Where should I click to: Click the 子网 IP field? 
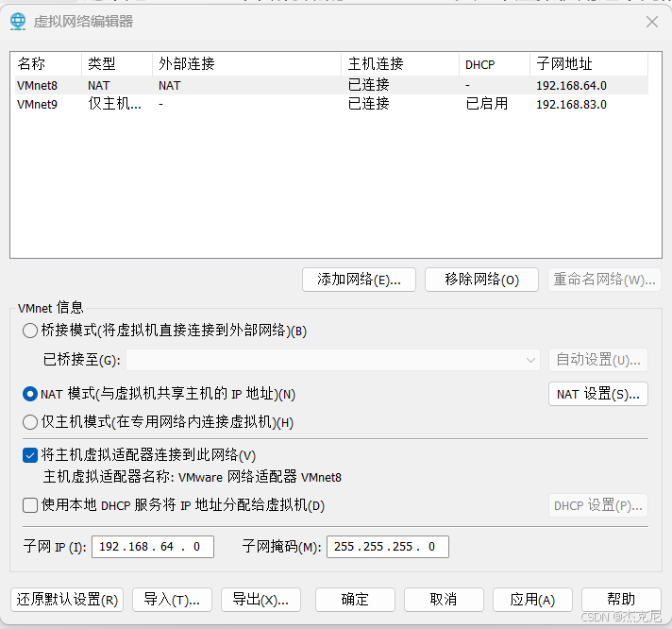point(153,547)
